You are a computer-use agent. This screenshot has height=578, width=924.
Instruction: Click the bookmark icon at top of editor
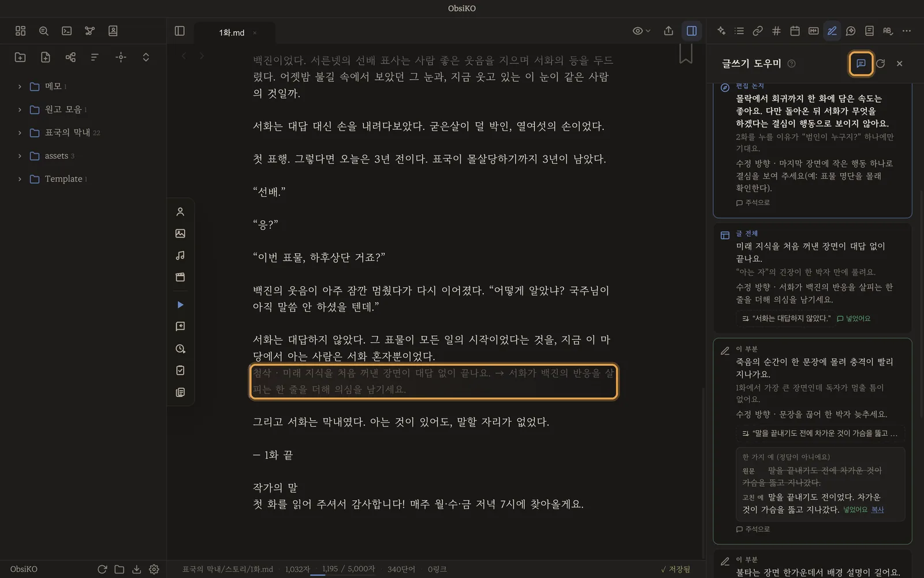coord(685,53)
